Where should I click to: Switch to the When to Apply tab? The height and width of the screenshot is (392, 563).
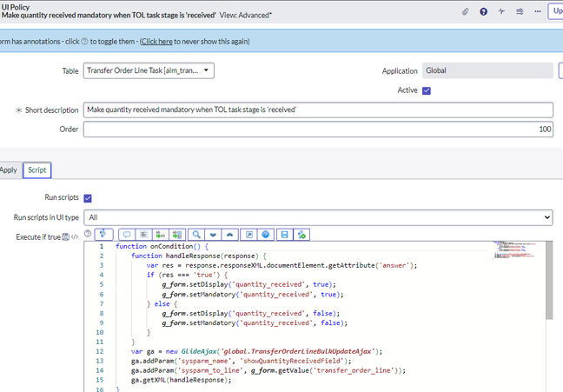click(x=9, y=170)
